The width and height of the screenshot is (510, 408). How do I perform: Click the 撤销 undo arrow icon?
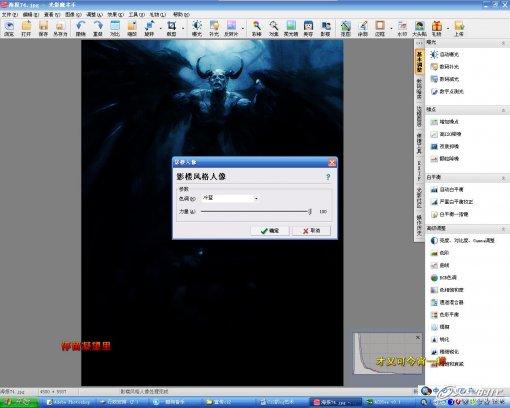tap(81, 28)
